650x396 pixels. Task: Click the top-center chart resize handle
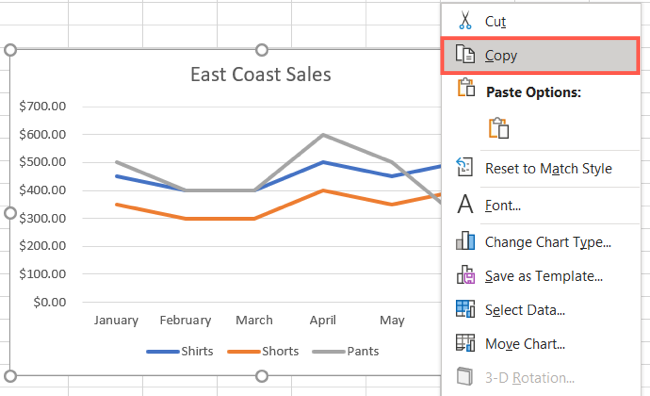click(x=262, y=50)
